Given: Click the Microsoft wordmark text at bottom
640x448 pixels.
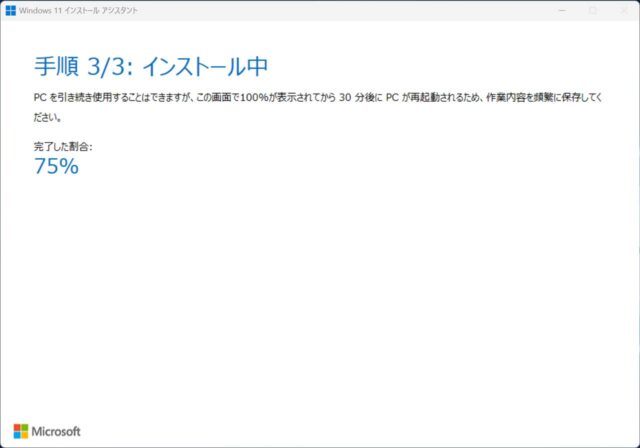Looking at the screenshot, I should coord(57,431).
